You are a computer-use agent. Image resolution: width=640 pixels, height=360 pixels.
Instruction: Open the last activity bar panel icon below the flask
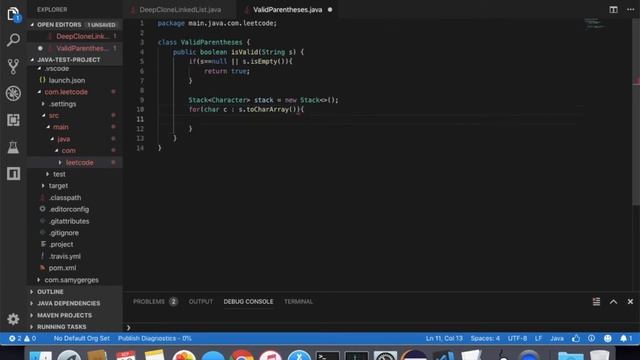click(13, 174)
